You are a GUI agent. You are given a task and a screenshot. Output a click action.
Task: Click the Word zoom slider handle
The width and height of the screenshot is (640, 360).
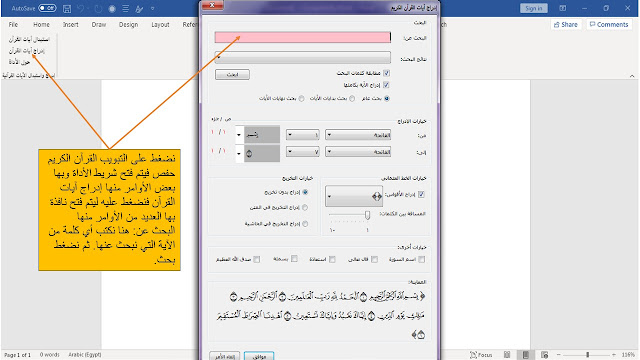click(588, 355)
